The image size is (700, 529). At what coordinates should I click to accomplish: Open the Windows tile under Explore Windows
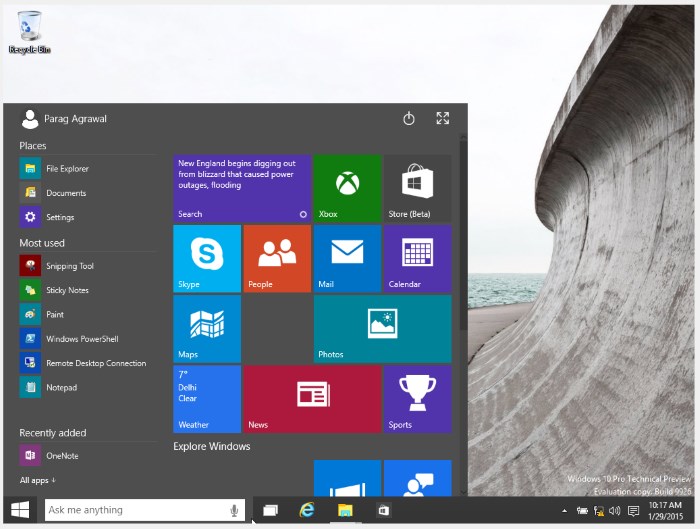[x=347, y=478]
